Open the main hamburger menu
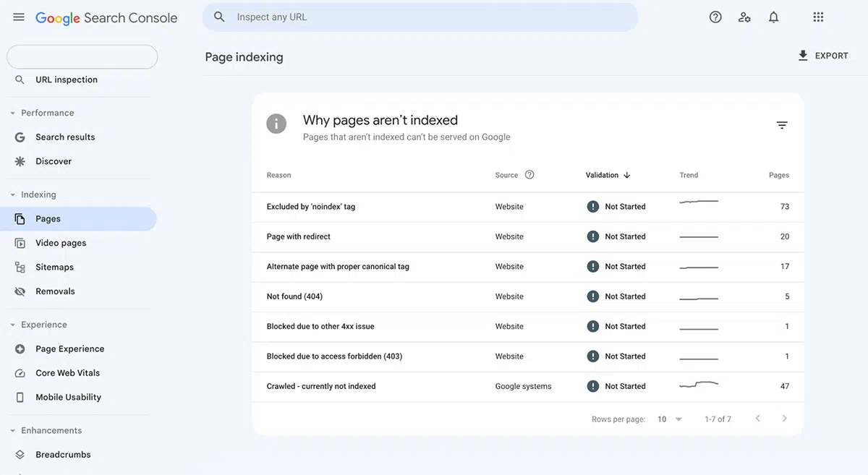Image resolution: width=868 pixels, height=475 pixels. click(19, 17)
